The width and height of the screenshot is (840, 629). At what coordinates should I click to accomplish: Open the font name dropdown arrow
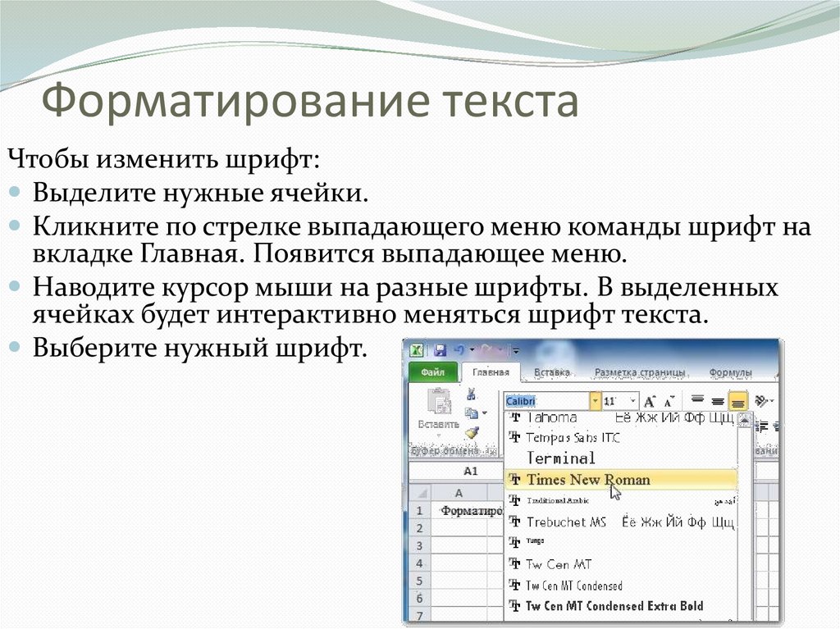[595, 401]
